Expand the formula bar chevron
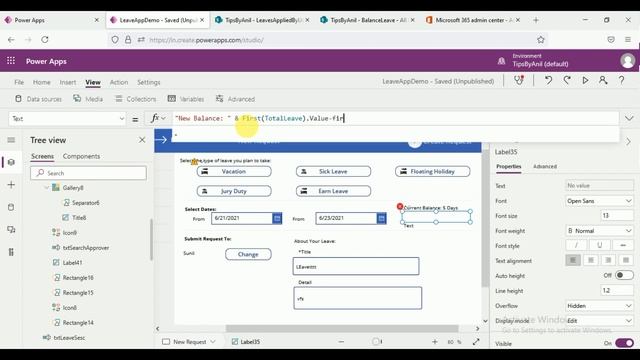The image size is (640, 360). pyautogui.click(x=629, y=118)
